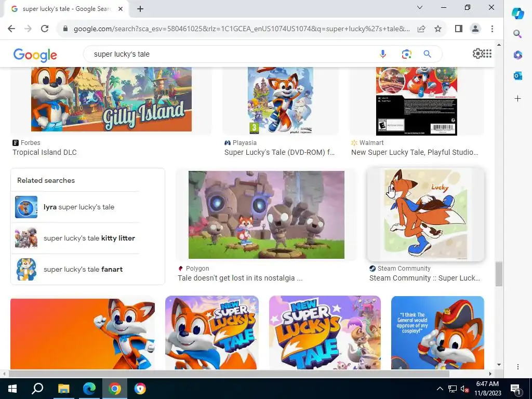Screen dimensions: 532x399
Task: Click the muted volume tray icon
Action: [x=465, y=389]
